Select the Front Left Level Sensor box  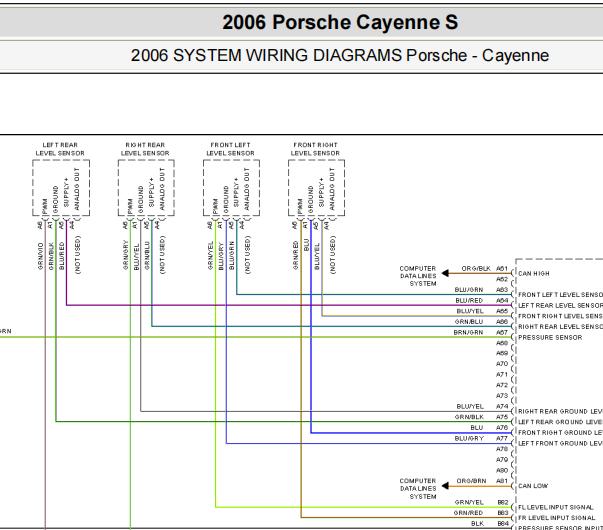point(232,188)
